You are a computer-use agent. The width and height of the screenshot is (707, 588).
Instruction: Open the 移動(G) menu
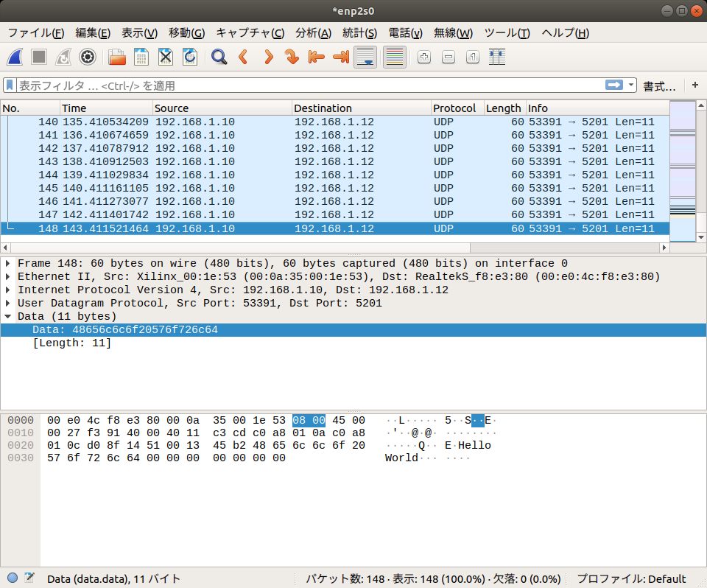coord(186,33)
